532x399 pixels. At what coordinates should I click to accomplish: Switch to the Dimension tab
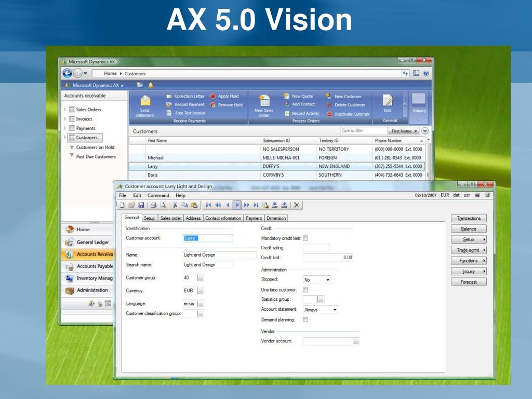276,218
